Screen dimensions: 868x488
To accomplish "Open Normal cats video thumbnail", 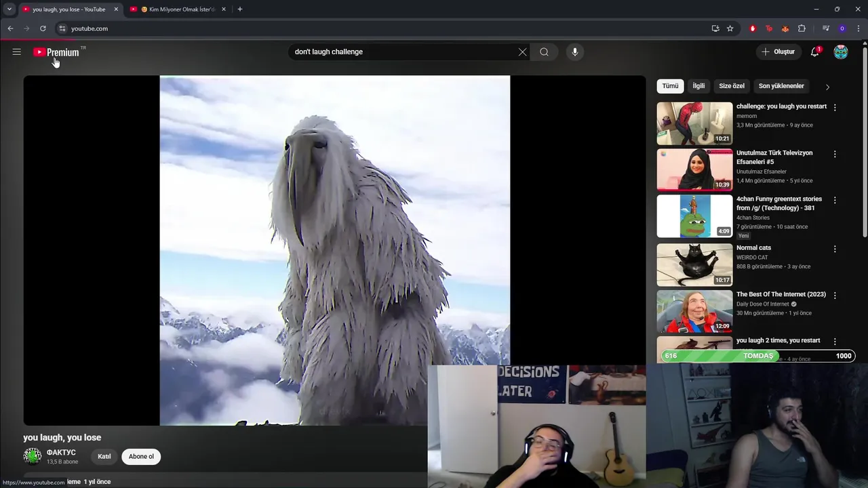I will tap(694, 265).
